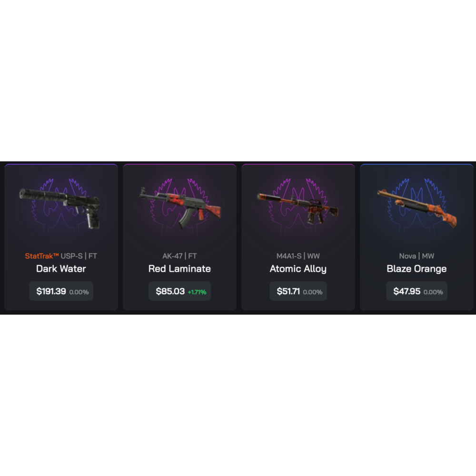Click the USP-S Dark Water pistol image
The width and height of the screenshot is (476, 476).
coord(60,208)
